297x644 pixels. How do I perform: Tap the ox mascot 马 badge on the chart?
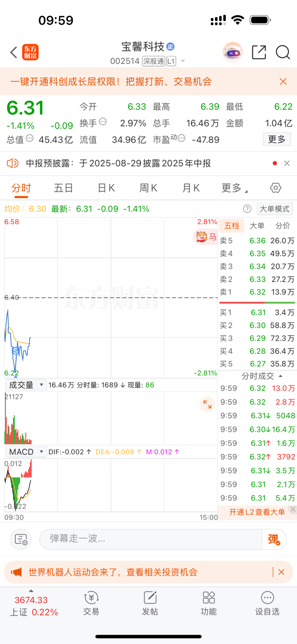coord(205,236)
